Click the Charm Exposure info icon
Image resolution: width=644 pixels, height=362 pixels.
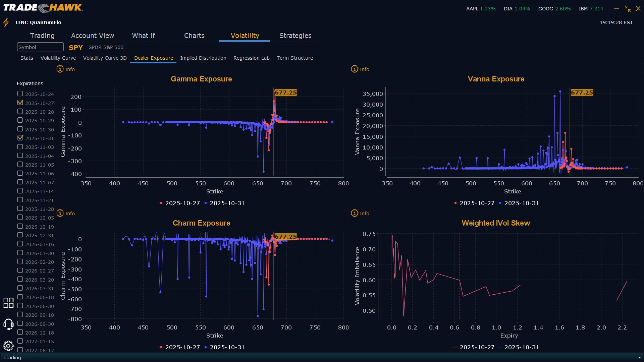(x=60, y=213)
